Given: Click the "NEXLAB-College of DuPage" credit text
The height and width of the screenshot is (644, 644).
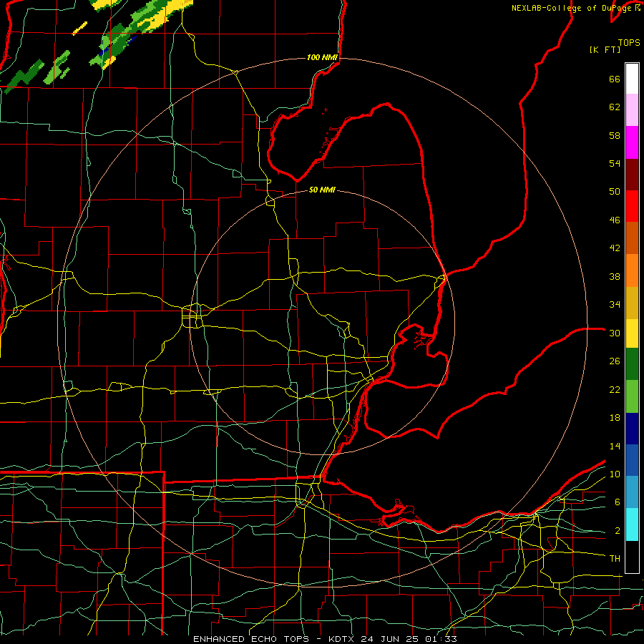Looking at the screenshot, I should 572,8.
